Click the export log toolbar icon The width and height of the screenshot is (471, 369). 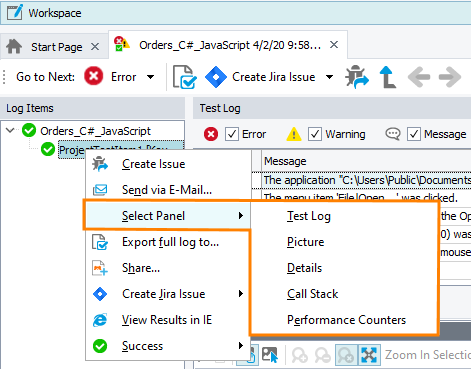[x=184, y=77]
